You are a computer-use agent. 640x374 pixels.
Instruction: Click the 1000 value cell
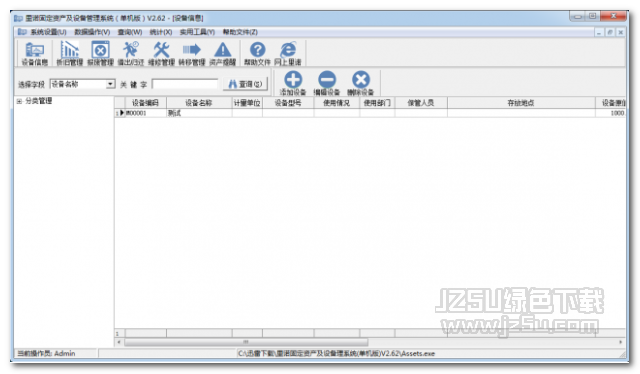610,113
